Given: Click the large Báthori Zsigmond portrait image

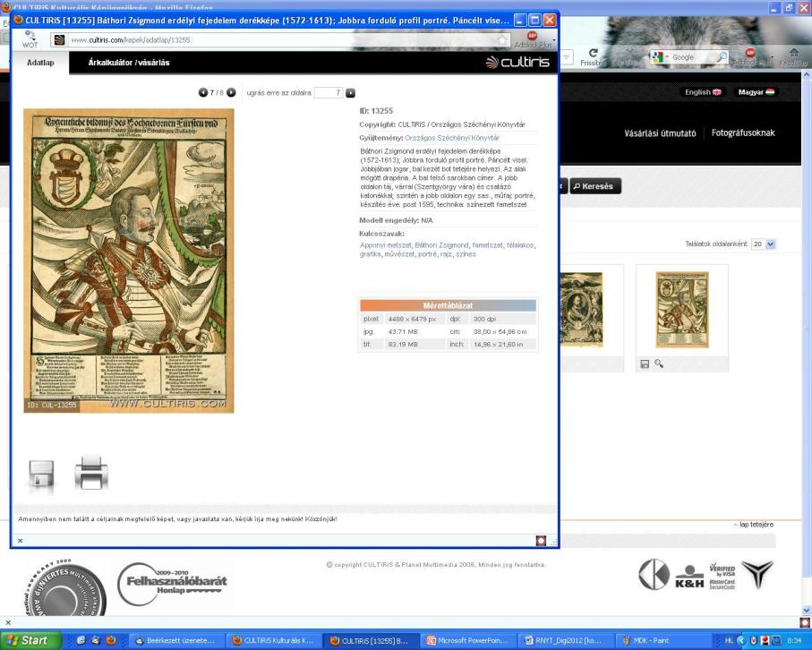Looking at the screenshot, I should [129, 261].
